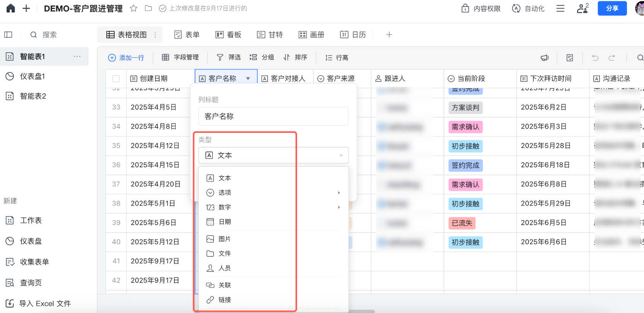Screen dimensions: 644x313
Task: Open the 类型 field type dropdown
Action: tap(273, 155)
